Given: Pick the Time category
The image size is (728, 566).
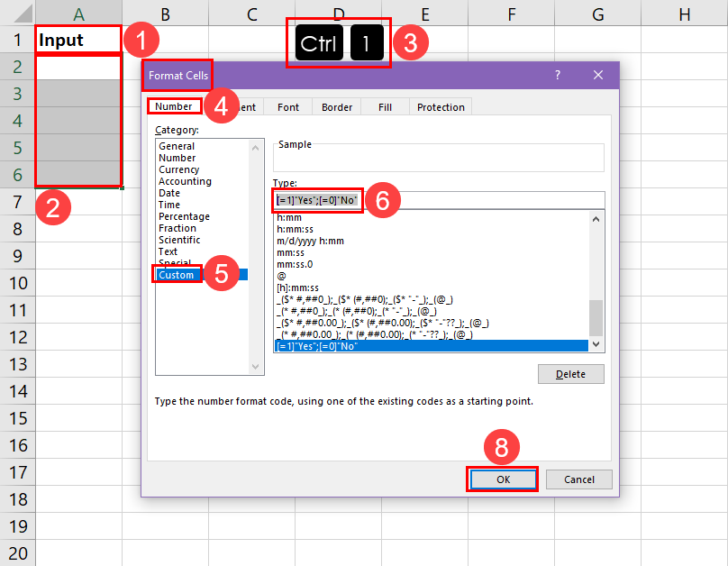Looking at the screenshot, I should [169, 205].
